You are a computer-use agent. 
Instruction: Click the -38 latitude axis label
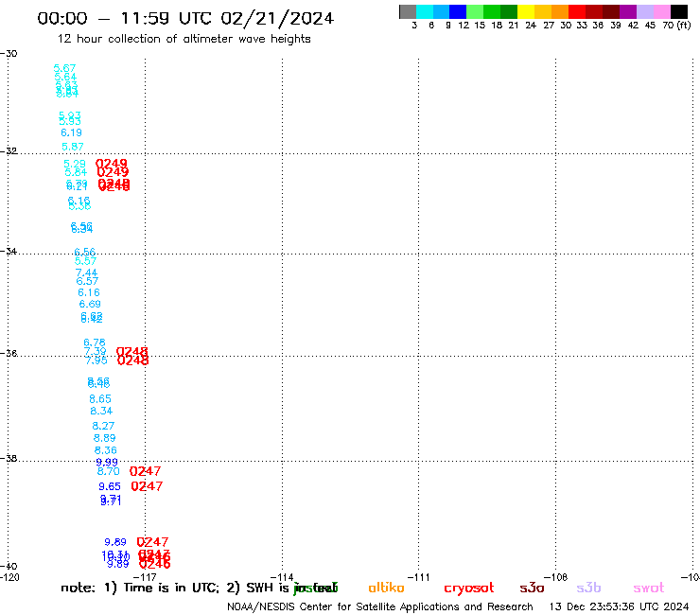[x=9, y=459]
